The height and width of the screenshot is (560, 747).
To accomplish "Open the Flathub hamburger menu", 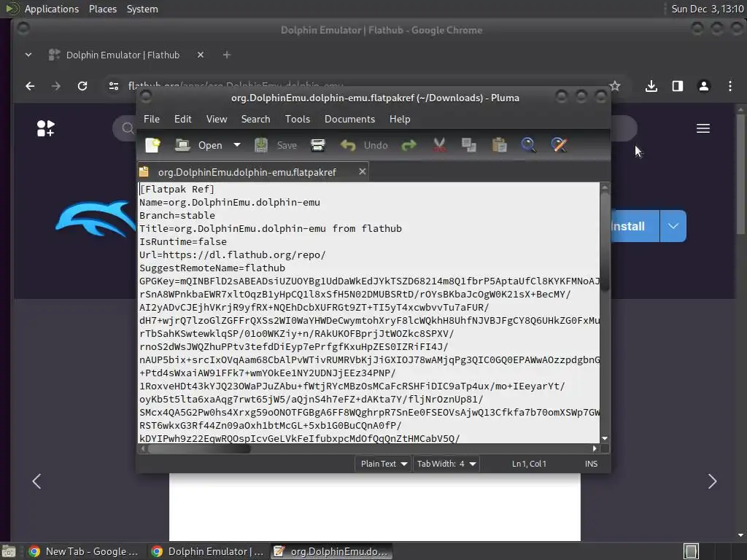I will coord(703,128).
